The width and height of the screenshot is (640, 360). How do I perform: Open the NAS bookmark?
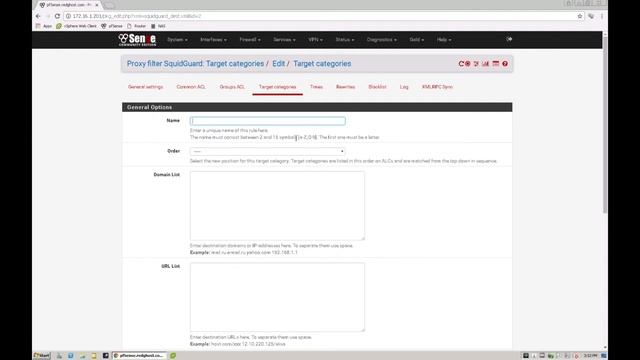(158, 26)
